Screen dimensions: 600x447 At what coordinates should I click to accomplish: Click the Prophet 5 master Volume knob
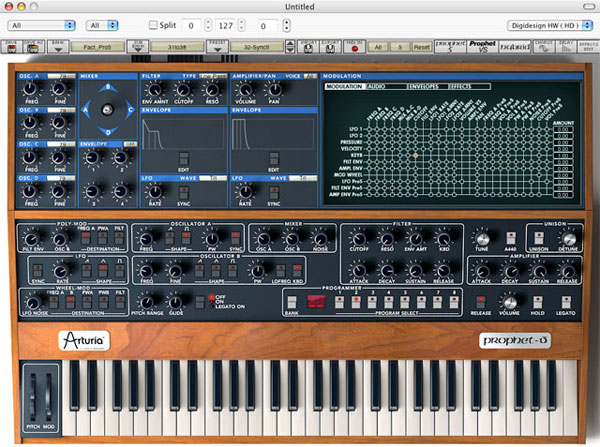509,302
